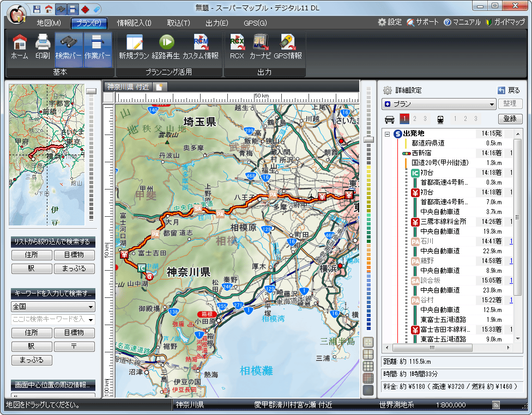The height and width of the screenshot is (415, 532).
Task: Open the apple application menu button
Action: coord(16,15)
